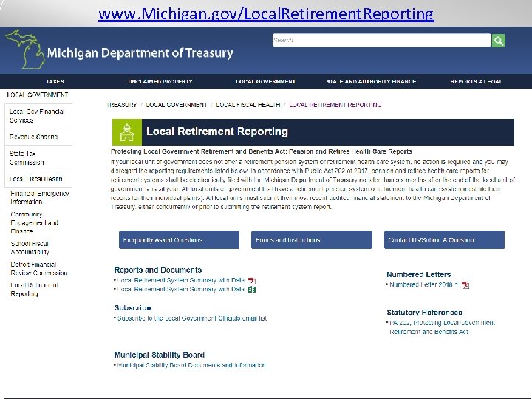Click the Subscribe section heading
This screenshot has width=532, height=399.
point(133,308)
